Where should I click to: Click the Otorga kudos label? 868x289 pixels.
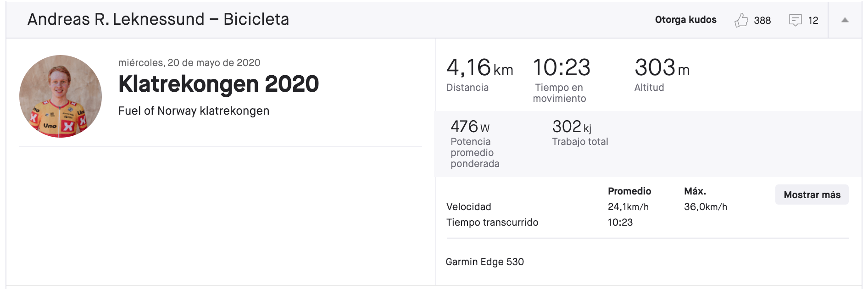[x=685, y=20]
